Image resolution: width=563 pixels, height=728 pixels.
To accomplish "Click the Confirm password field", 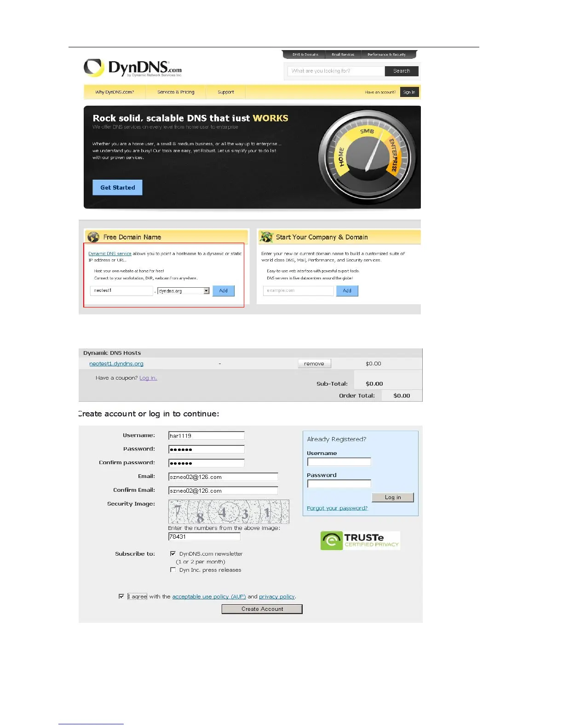I will click(207, 463).
